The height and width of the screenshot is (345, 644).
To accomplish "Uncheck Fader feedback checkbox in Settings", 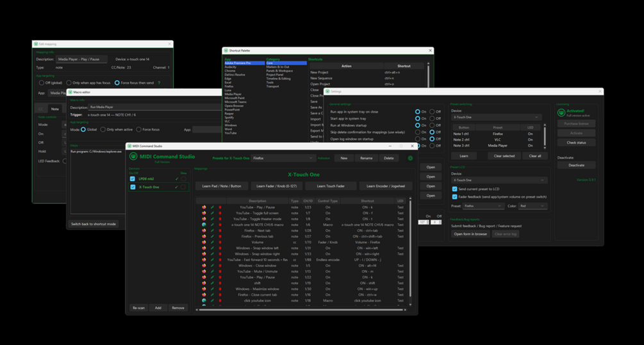I will pyautogui.click(x=455, y=197).
